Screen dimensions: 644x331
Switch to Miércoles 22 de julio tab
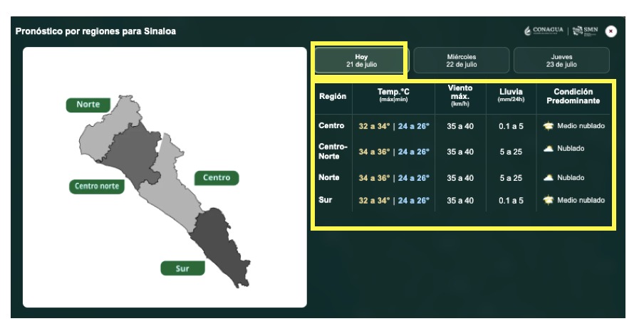click(x=461, y=61)
